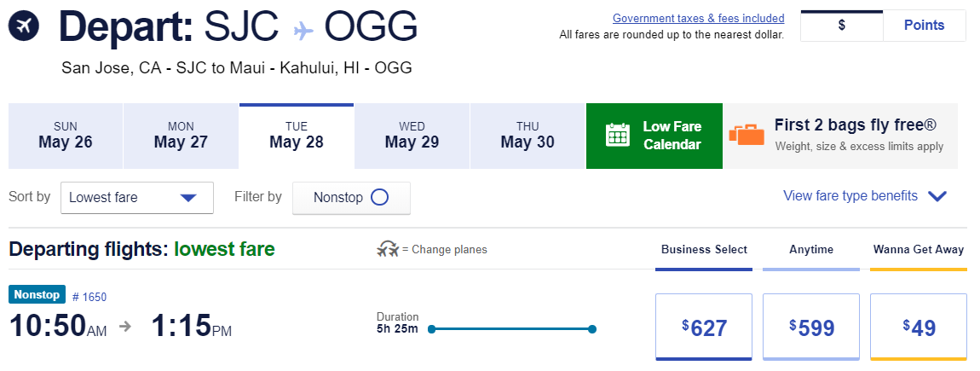Viewport: 980px width, 371px height.
Task: Open flight number 1650 details
Action: (89, 297)
